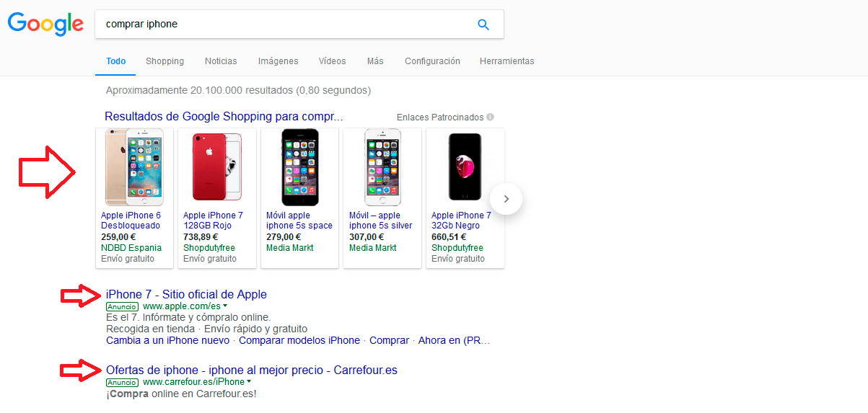Click the 660,51 € price

click(x=449, y=236)
